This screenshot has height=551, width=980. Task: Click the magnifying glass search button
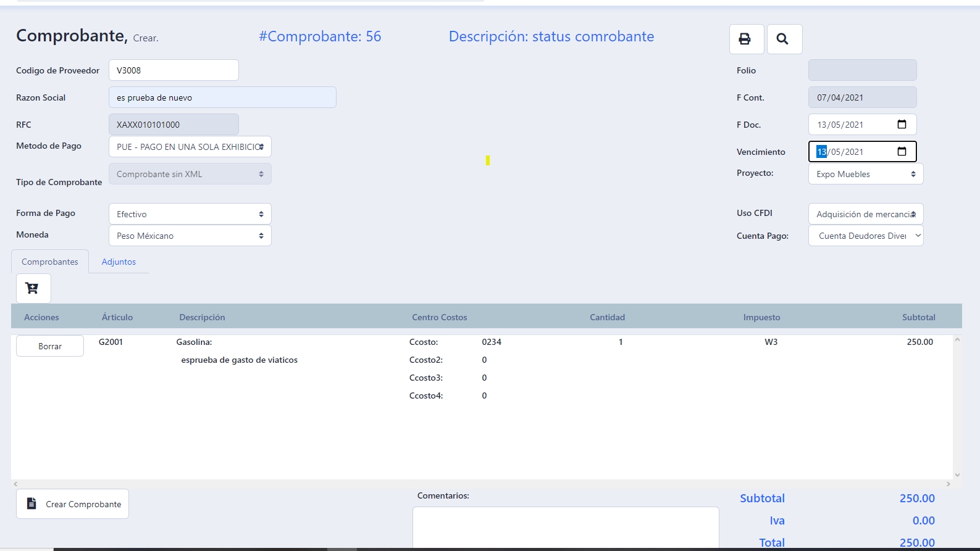(784, 39)
